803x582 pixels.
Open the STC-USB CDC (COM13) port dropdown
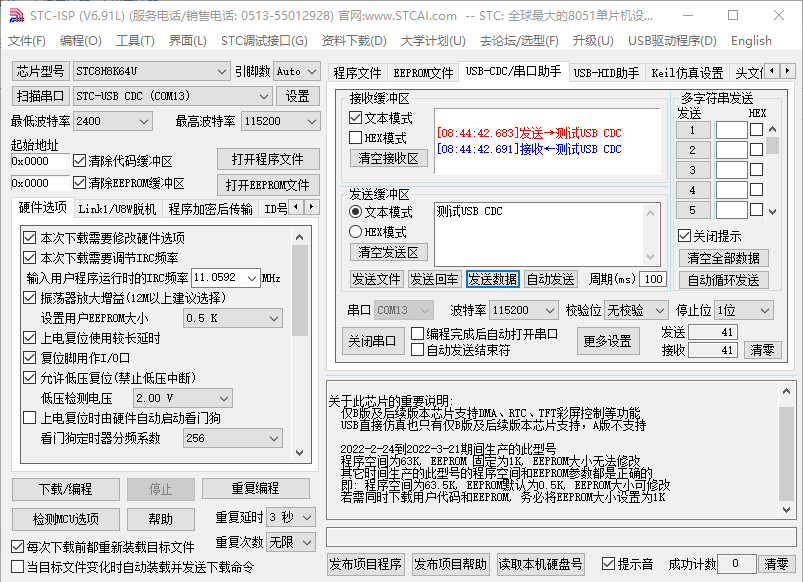click(x=172, y=96)
